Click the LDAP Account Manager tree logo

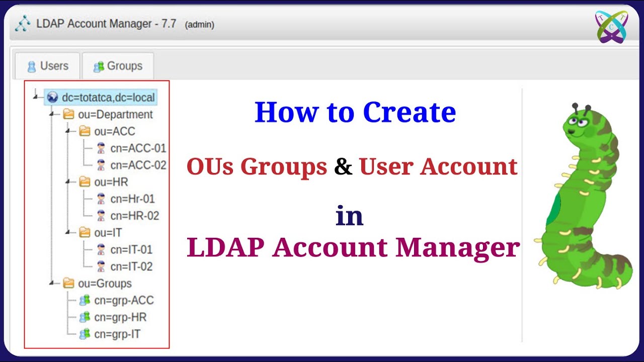[x=23, y=24]
